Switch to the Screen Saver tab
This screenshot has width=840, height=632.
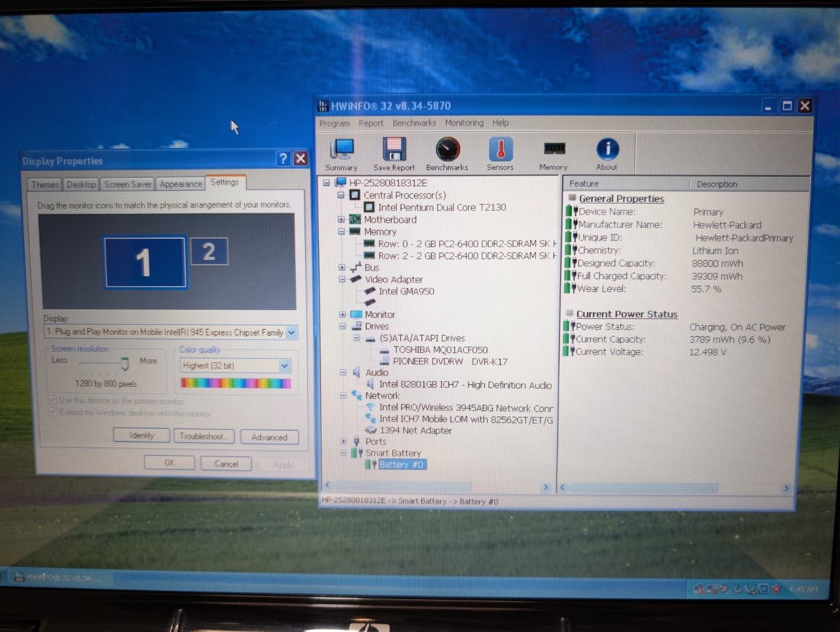point(128,184)
